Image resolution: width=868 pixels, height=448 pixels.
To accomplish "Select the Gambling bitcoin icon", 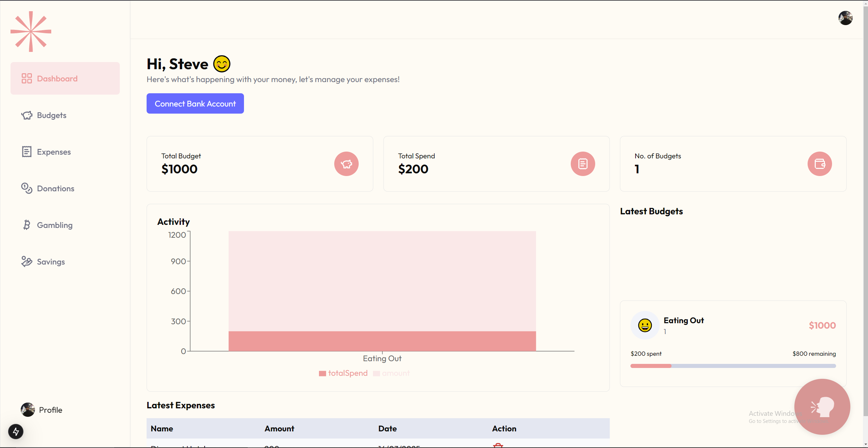I will point(27,225).
